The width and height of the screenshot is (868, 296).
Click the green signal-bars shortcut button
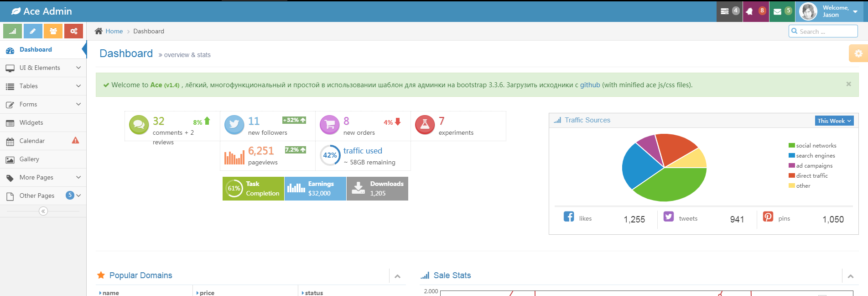[x=12, y=31]
